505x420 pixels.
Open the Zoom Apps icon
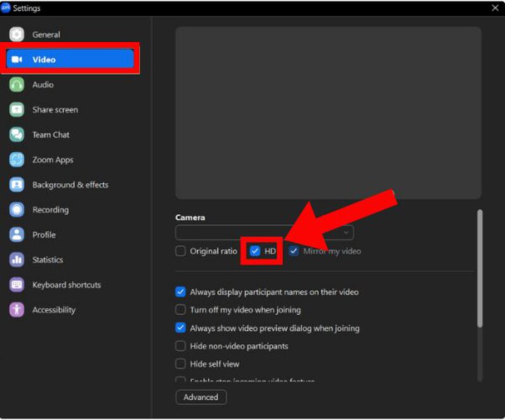17,160
